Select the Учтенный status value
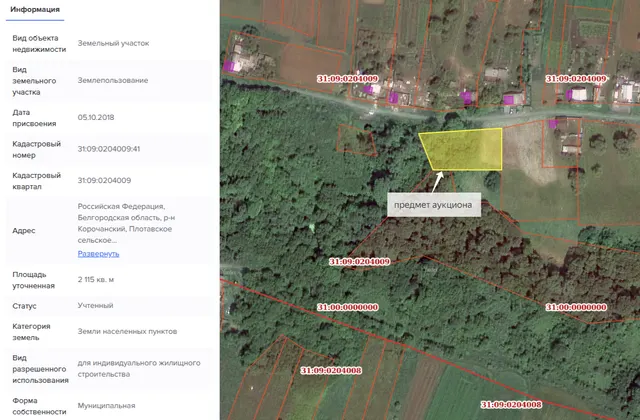 click(x=96, y=305)
